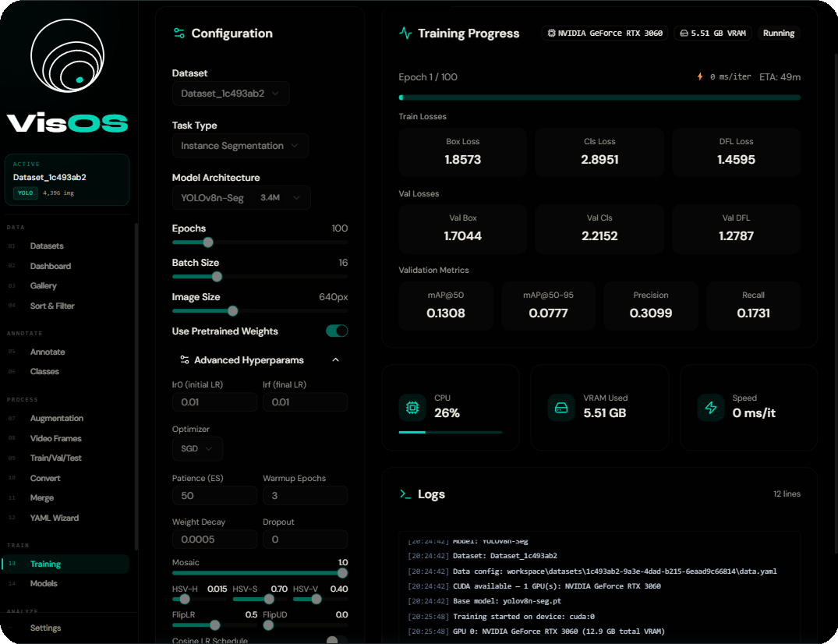The height and width of the screenshot is (644, 838).
Task: Click the FlipLR slider handle
Action: coord(215,625)
